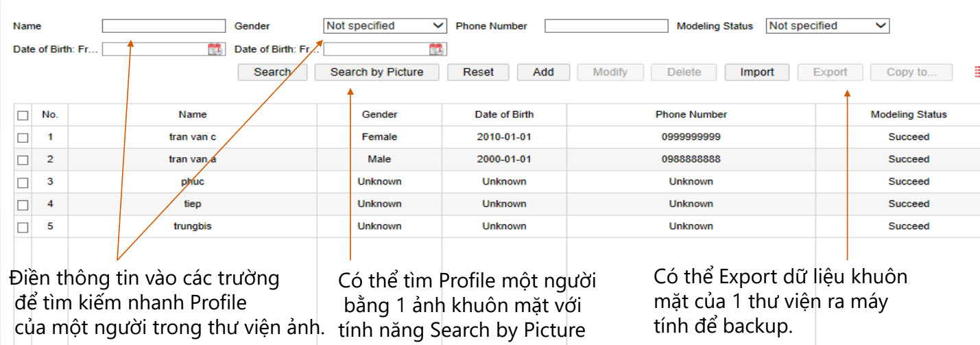Check the box for tran van c
Image resolution: width=980 pixels, height=345 pixels.
click(x=23, y=137)
